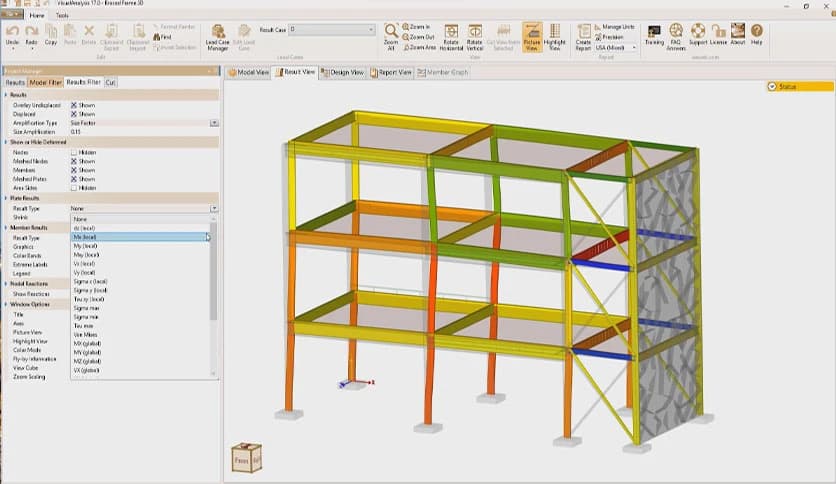Toggle Meshed Plates Shown checkbox
Image resolution: width=836 pixels, height=484 pixels.
[74, 179]
